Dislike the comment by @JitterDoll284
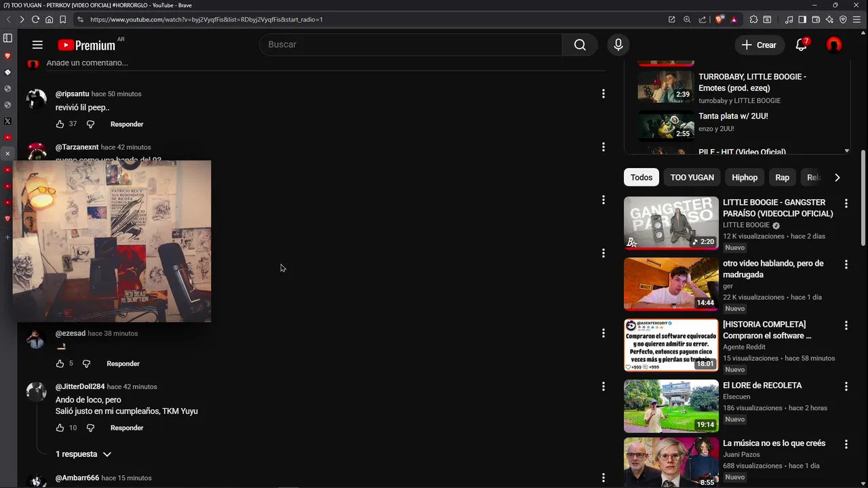 click(x=90, y=428)
